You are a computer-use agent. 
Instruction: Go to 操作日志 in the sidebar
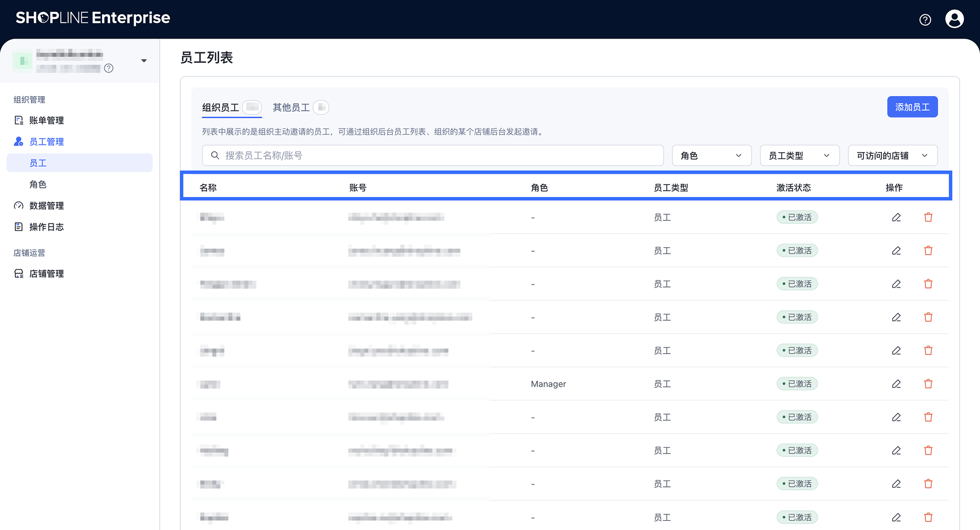pyautogui.click(x=47, y=227)
